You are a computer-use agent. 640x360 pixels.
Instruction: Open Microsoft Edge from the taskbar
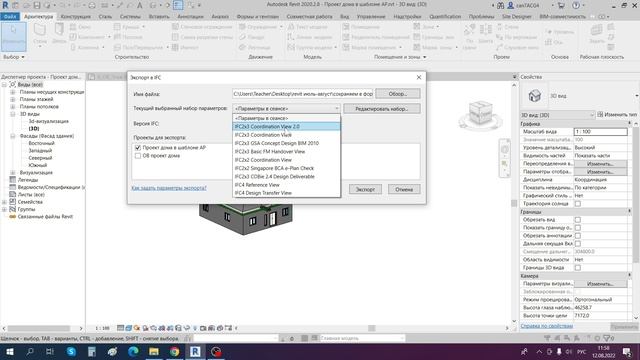(x=133, y=352)
